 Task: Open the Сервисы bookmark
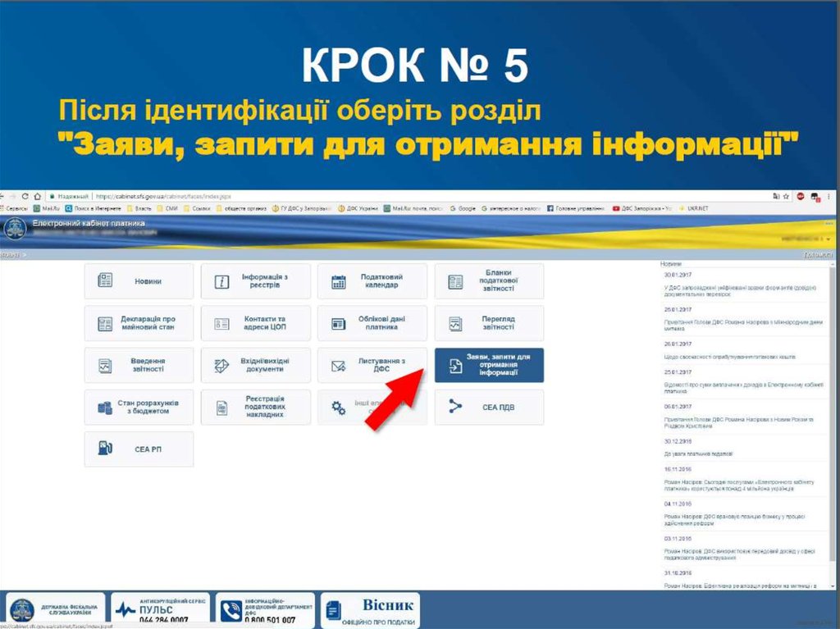[x=14, y=208]
